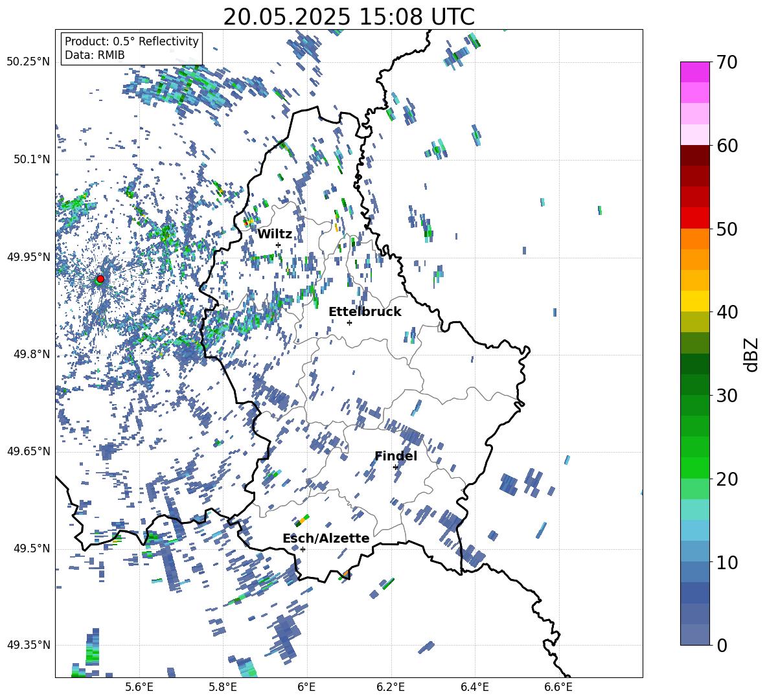The width and height of the screenshot is (767, 700).
Task: Click the Findel station cross marker
Action: coord(395,468)
